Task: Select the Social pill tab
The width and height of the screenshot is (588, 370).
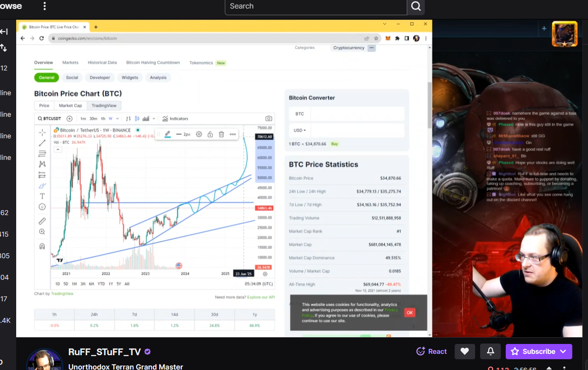Action: click(72, 78)
